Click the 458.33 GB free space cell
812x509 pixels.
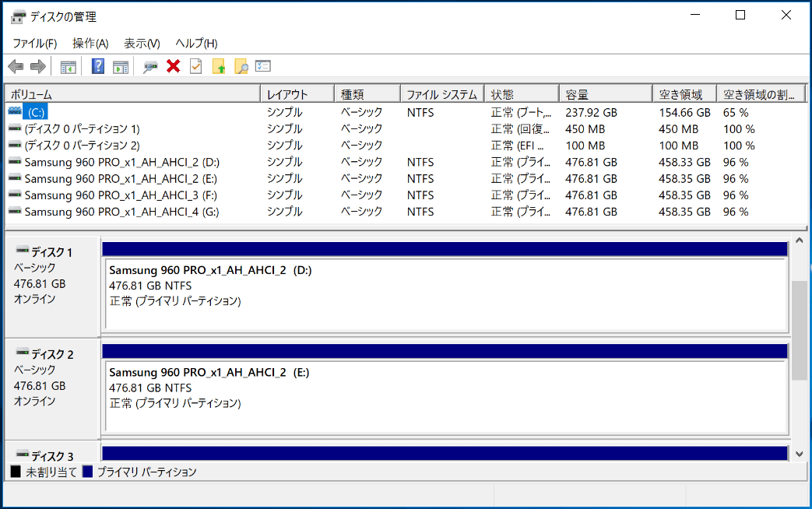684,162
